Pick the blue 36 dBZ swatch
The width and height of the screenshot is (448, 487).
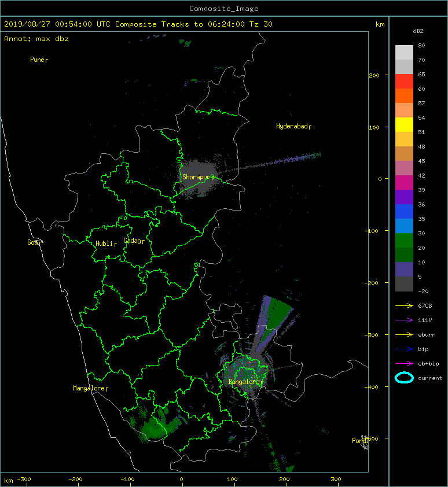pos(404,211)
